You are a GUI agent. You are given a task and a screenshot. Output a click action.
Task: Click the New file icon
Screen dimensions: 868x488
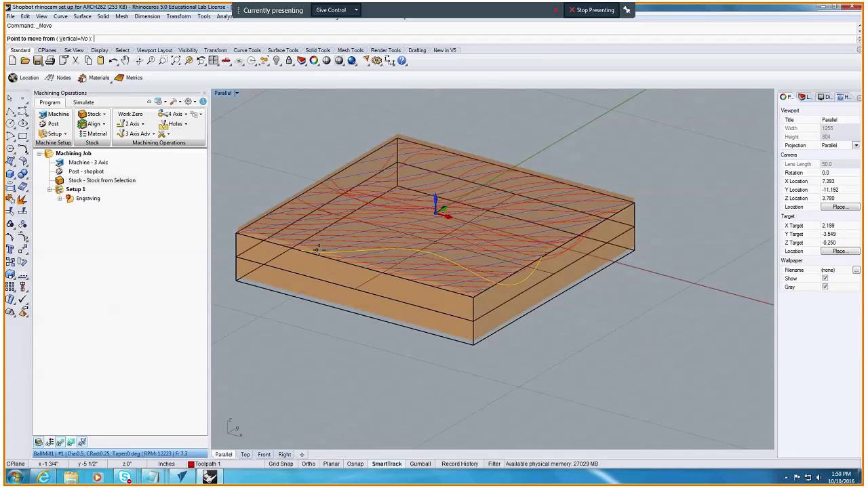[x=12, y=61]
